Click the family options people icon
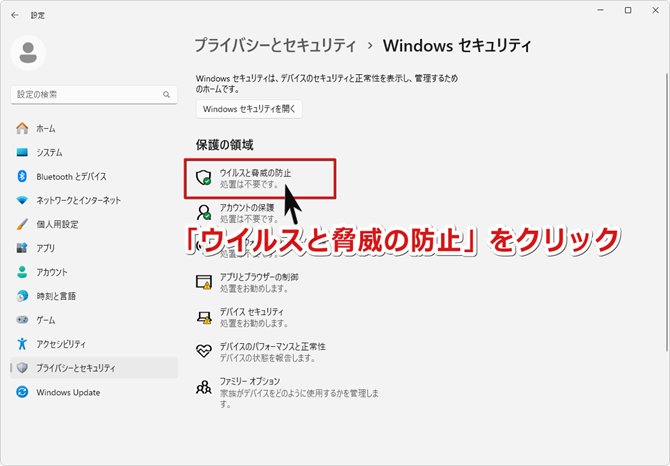 coord(204,387)
